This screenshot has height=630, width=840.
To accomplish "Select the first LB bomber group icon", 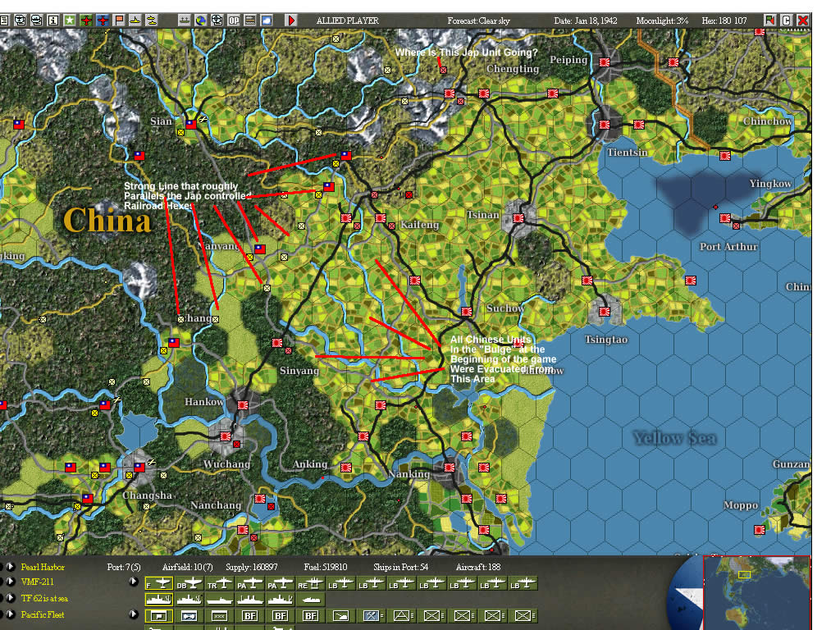I will tap(341, 583).
